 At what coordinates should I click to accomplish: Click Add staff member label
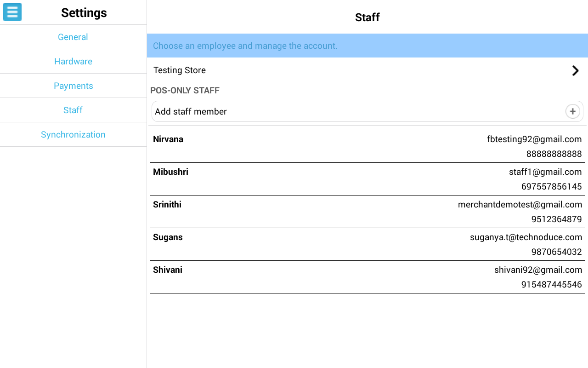tap(191, 111)
